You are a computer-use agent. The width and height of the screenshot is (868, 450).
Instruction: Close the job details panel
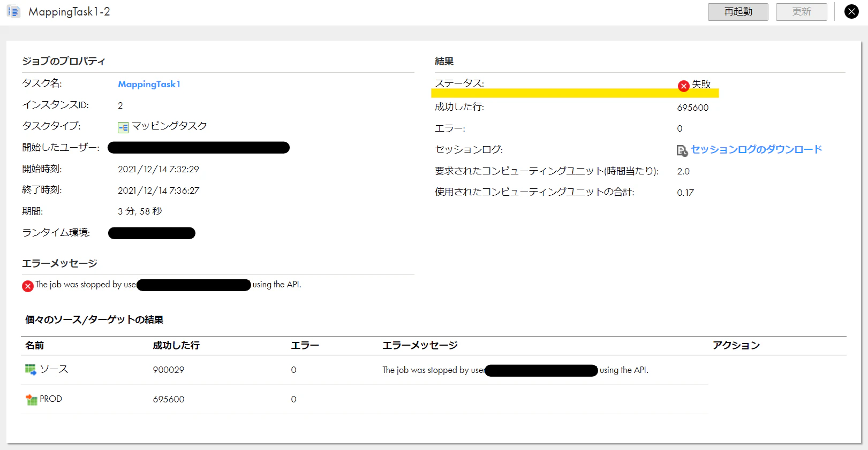point(851,11)
